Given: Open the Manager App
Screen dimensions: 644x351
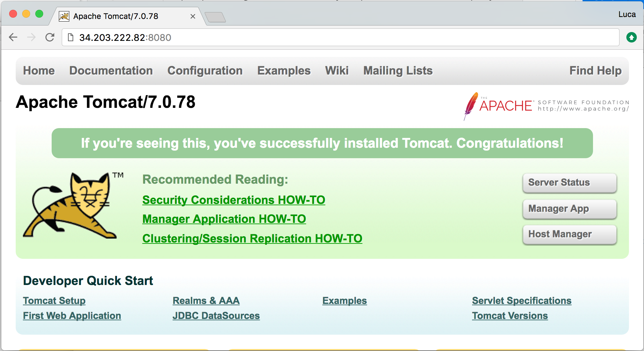Looking at the screenshot, I should (x=569, y=209).
